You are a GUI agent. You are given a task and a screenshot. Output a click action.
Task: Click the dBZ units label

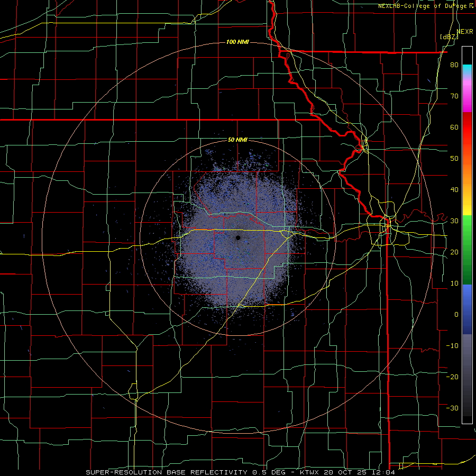coord(449,36)
